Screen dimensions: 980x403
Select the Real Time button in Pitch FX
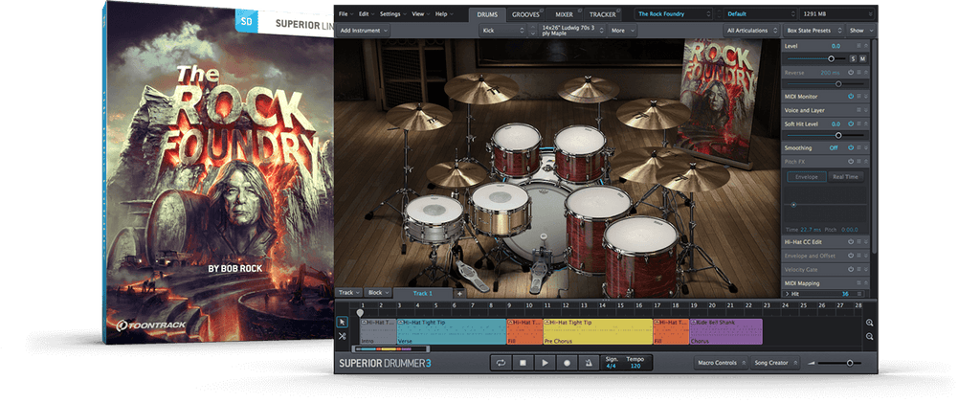click(846, 177)
